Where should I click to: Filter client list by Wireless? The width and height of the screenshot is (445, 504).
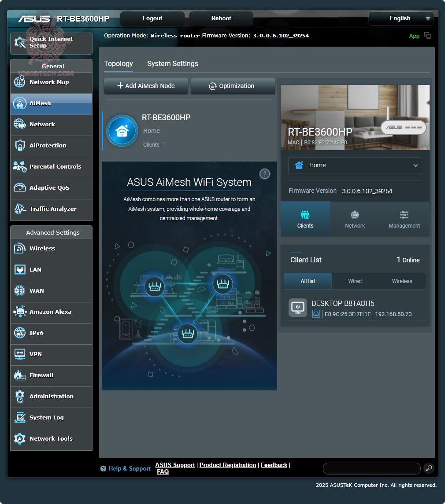tap(402, 281)
